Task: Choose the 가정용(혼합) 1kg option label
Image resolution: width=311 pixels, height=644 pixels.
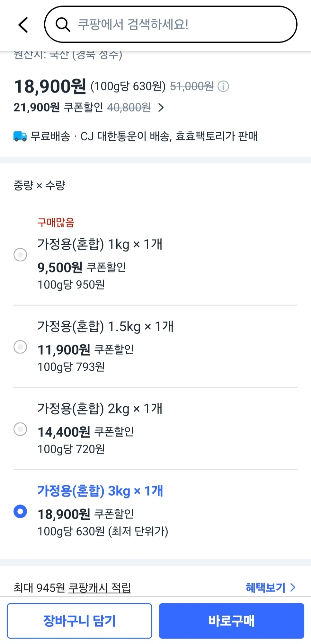Action: point(100,244)
